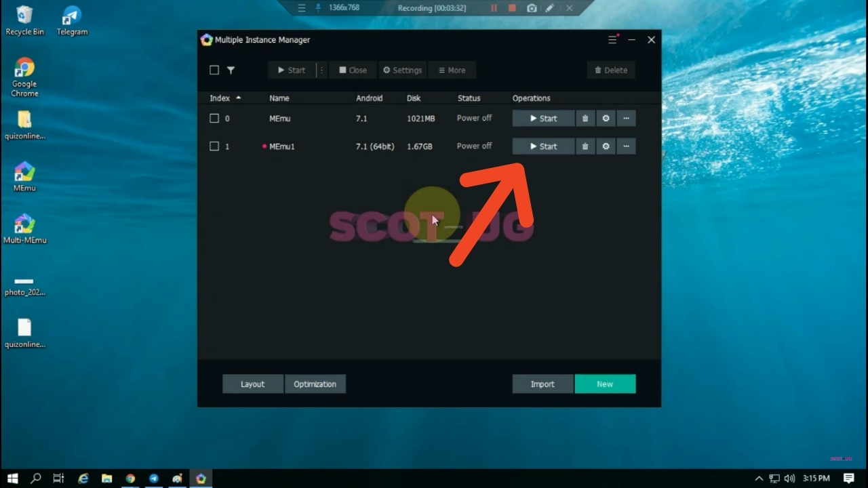Open the recorder toolbar menu icon
The width and height of the screenshot is (868, 488).
pos(302,8)
